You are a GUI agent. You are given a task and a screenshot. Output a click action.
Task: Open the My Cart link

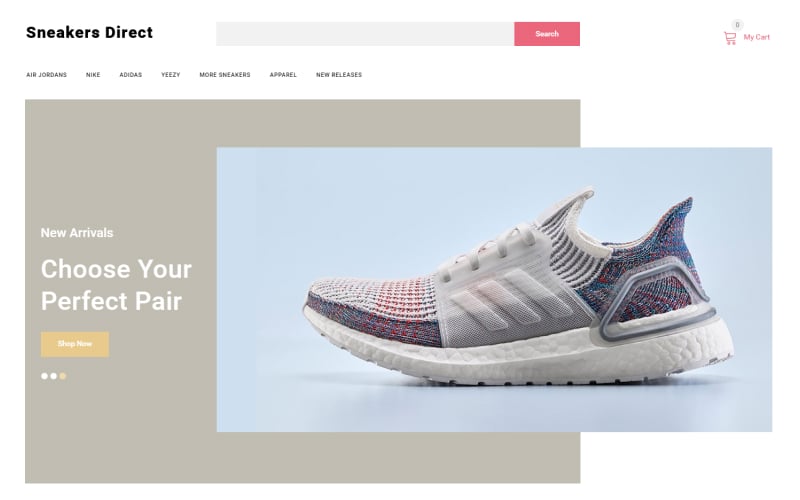pos(756,37)
